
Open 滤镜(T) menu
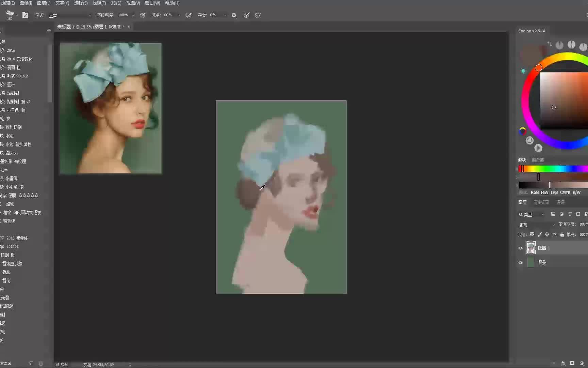click(99, 3)
